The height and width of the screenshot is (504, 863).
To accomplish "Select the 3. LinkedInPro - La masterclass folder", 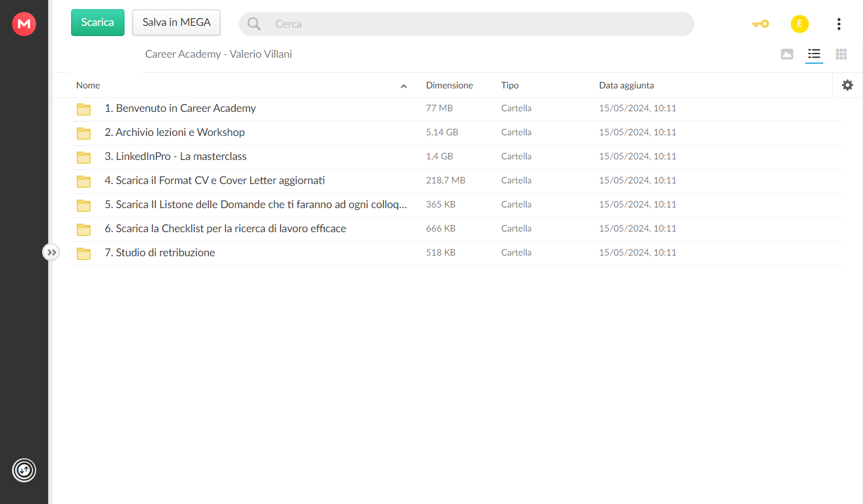I will 457,156.
